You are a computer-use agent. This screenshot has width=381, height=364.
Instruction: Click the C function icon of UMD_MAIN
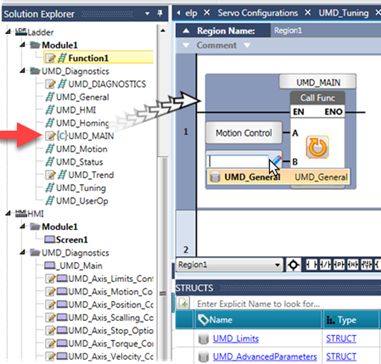[x=63, y=136]
